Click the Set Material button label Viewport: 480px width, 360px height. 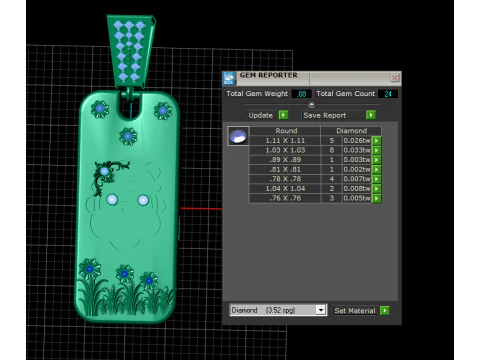[x=355, y=311]
